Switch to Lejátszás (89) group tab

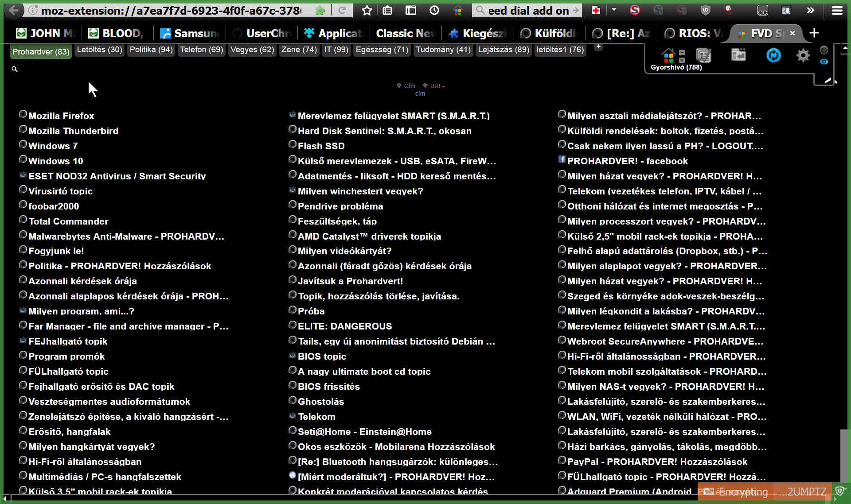tap(504, 50)
